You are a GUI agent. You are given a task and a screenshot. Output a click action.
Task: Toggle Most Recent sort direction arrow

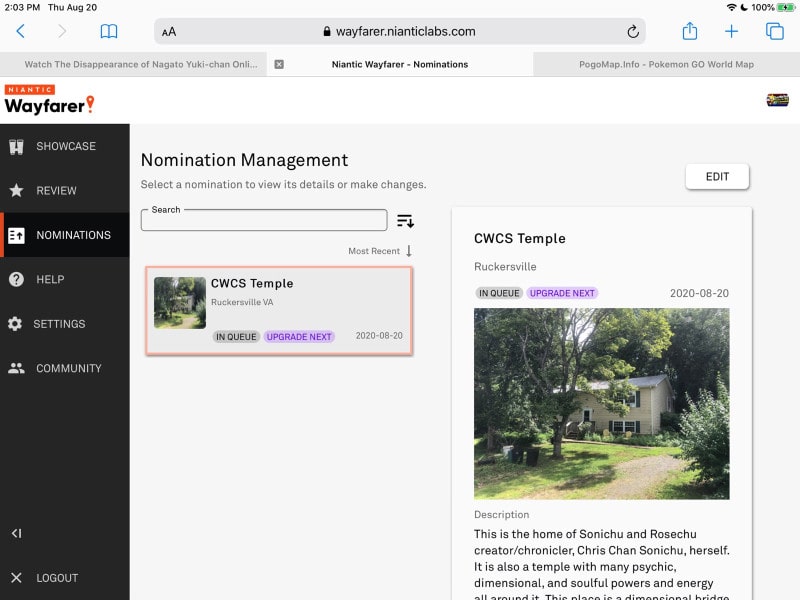409,251
